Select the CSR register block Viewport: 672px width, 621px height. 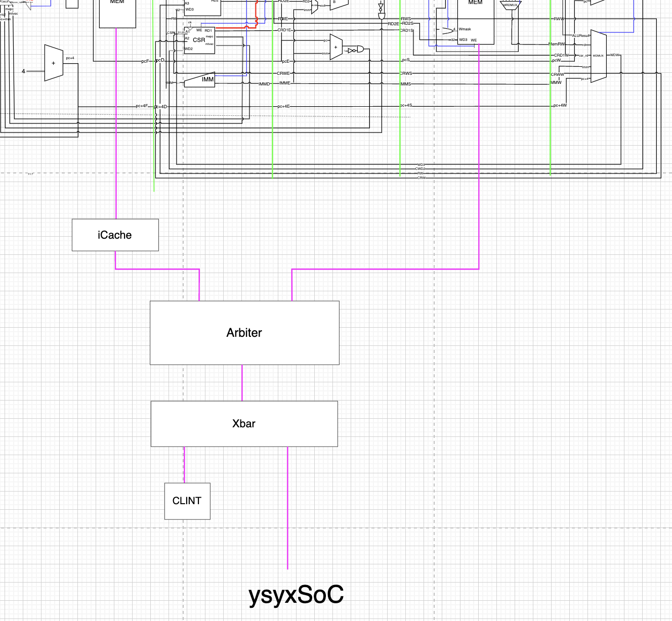pos(199,40)
